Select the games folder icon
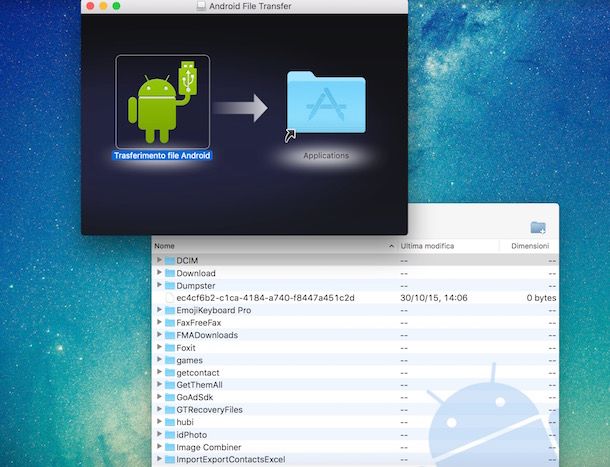The width and height of the screenshot is (610, 467). (x=169, y=360)
